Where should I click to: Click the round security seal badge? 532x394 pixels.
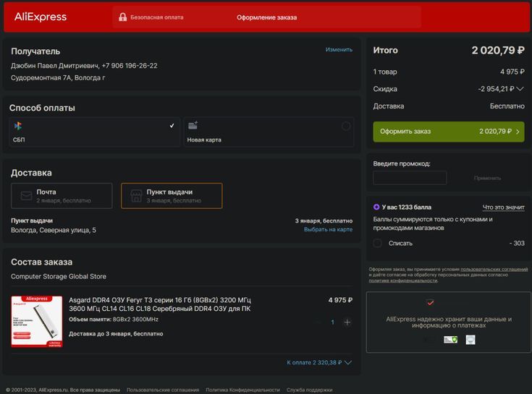click(470, 340)
